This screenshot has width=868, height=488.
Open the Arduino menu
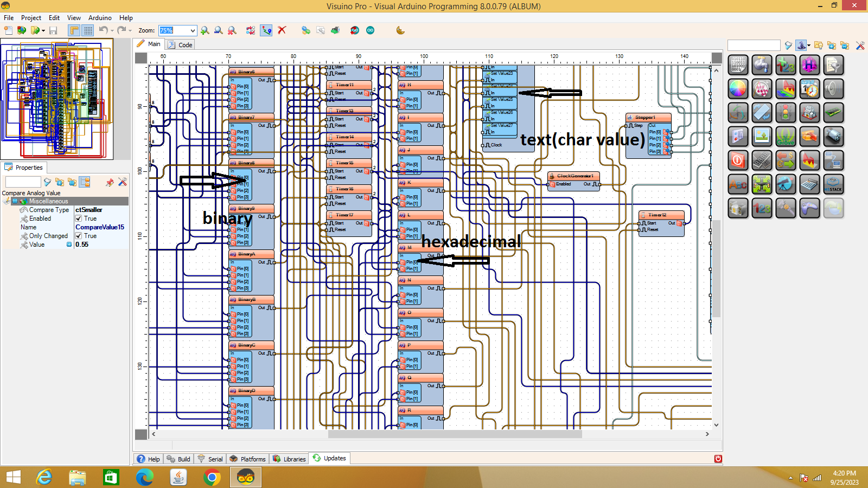point(100,18)
